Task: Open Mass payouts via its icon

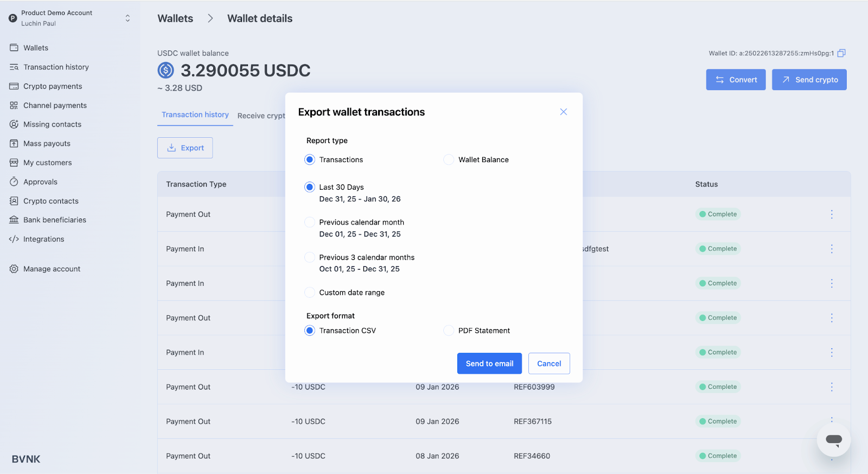Action: (14, 144)
